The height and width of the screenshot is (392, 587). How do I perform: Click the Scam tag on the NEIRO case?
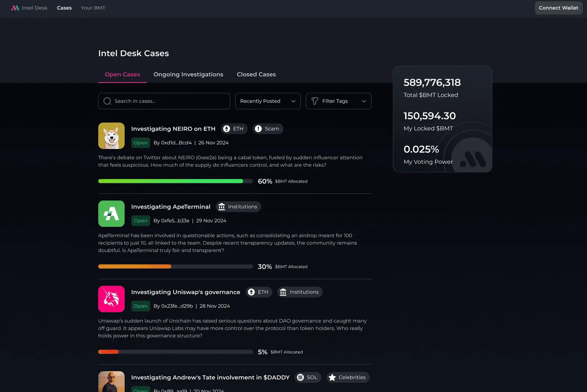[268, 129]
